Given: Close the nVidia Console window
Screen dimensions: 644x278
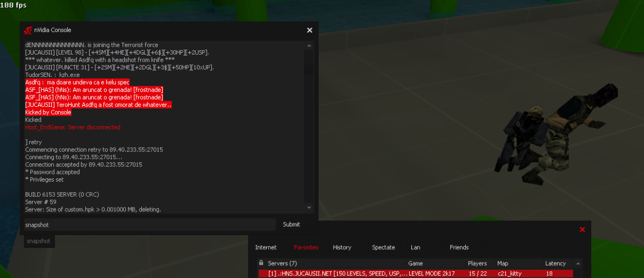Looking at the screenshot, I should tap(310, 30).
